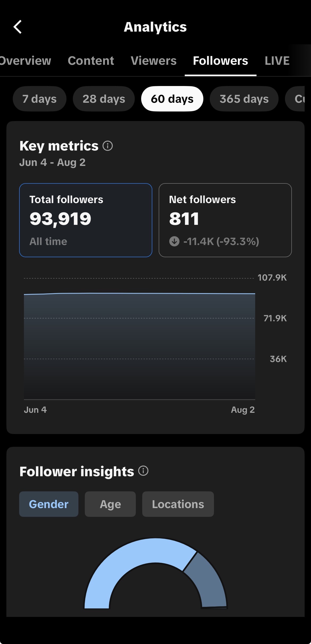Tap the back arrow icon

coord(18,27)
